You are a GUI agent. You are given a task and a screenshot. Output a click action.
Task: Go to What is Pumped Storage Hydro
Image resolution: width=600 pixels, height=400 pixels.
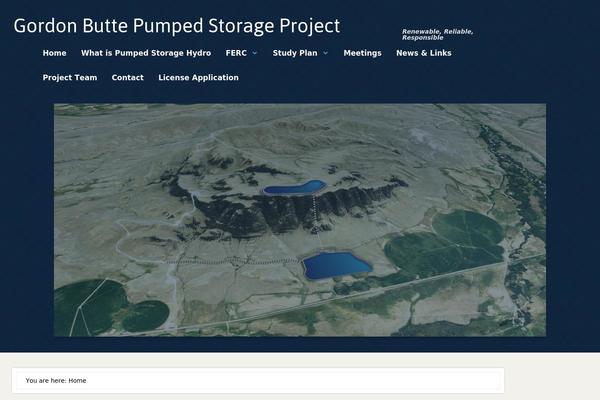[146, 53]
